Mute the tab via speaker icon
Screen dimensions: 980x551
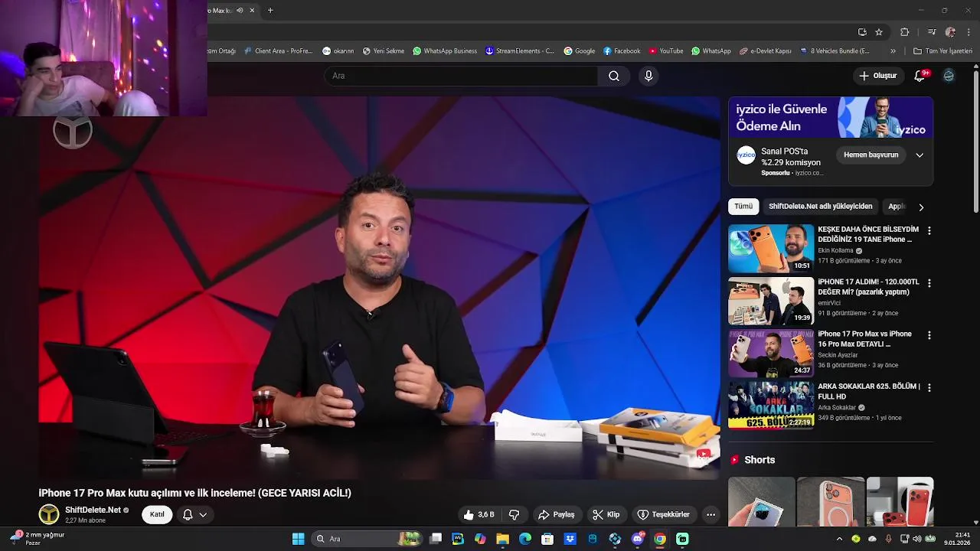coord(240,11)
